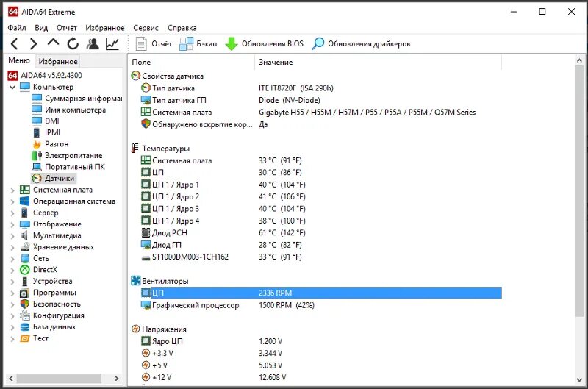Collapse the Компьютер tree node
The image size is (588, 389).
click(x=12, y=87)
